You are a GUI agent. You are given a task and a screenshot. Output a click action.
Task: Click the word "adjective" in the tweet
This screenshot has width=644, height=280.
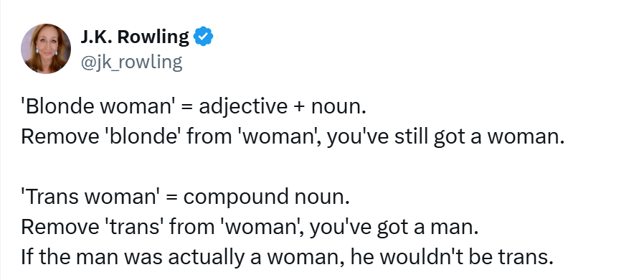coord(243,108)
